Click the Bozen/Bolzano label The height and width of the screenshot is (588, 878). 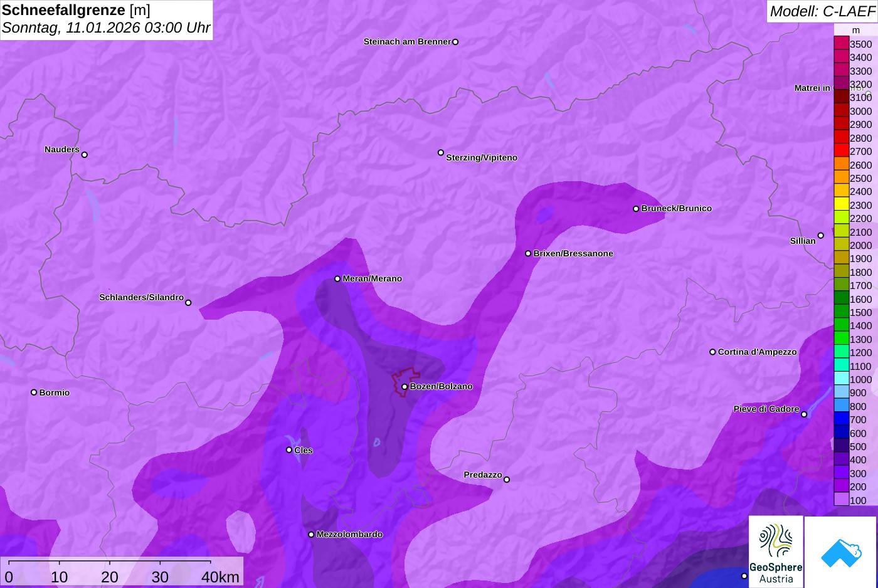coord(442,387)
